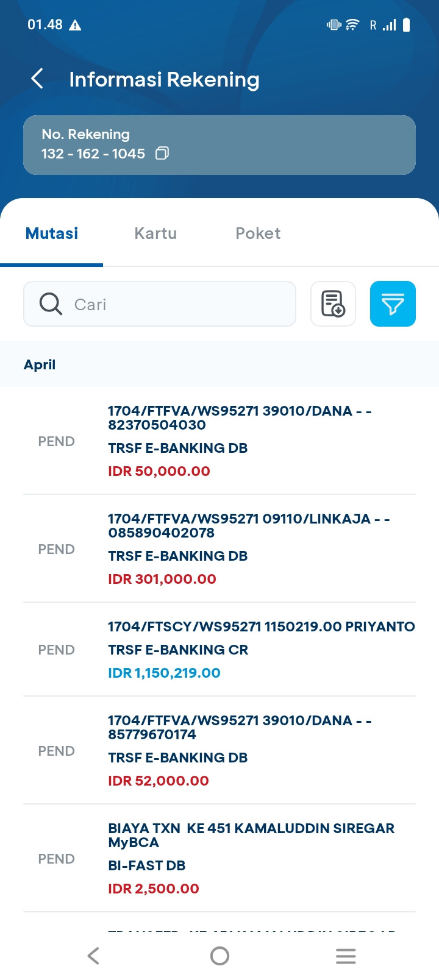Copy the account number 132-162-1045
439x980 pixels.
pos(162,154)
